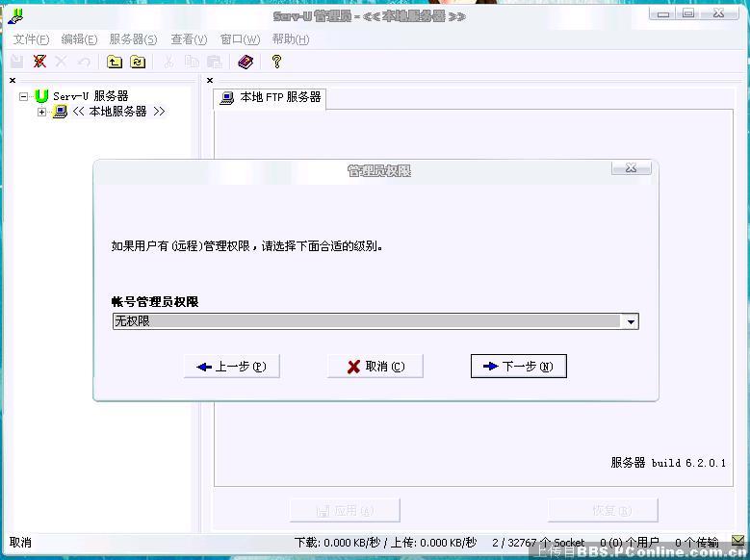Expand the << 本地服务器 >> tree node
The width and height of the screenshot is (750, 560).
coord(41,112)
